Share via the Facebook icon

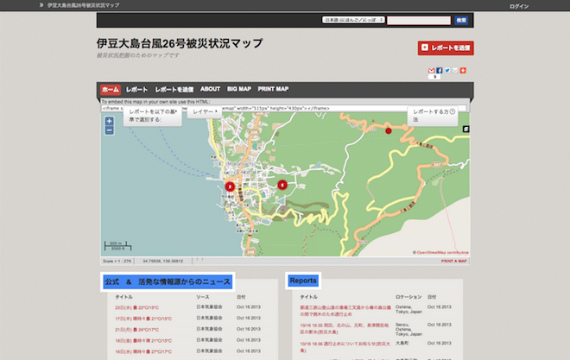coord(439,71)
